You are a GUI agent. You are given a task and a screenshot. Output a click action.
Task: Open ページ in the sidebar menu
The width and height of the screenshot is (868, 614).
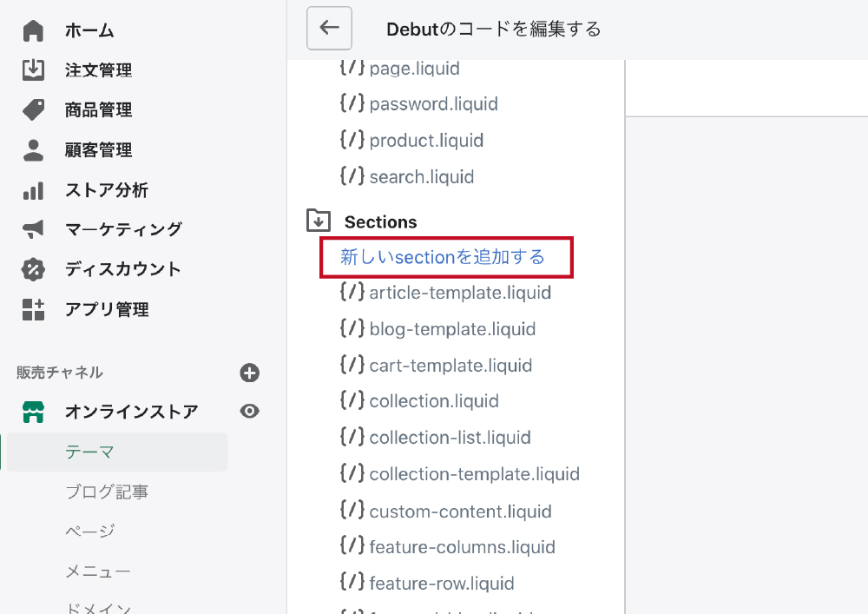coord(90,531)
